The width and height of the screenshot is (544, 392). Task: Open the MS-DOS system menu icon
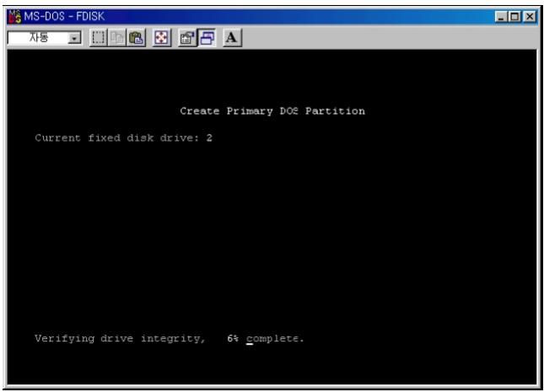point(14,16)
